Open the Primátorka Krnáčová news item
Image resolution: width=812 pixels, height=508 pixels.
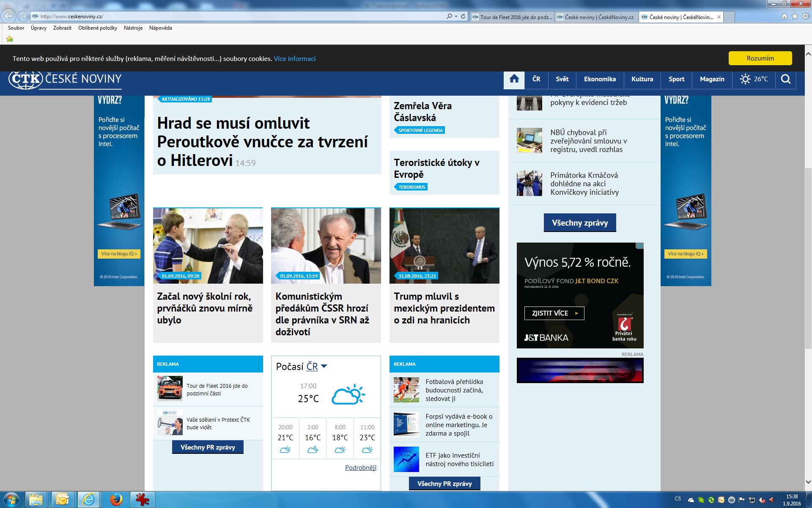[584, 184]
